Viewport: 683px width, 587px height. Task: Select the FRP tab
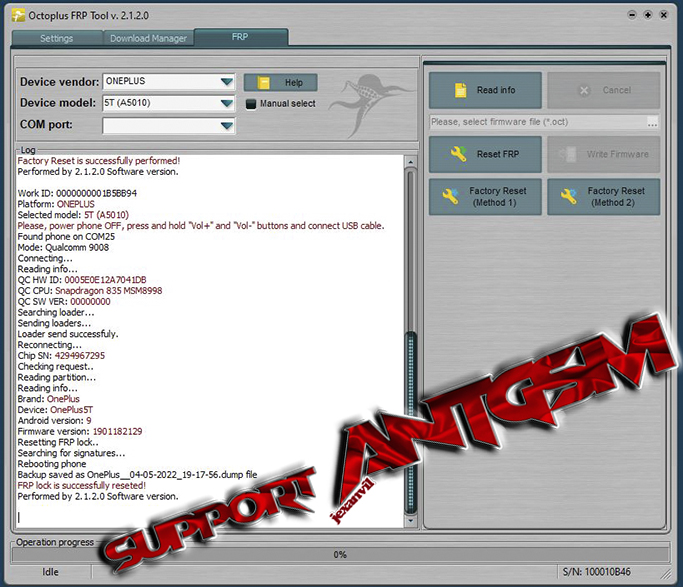pyautogui.click(x=240, y=37)
